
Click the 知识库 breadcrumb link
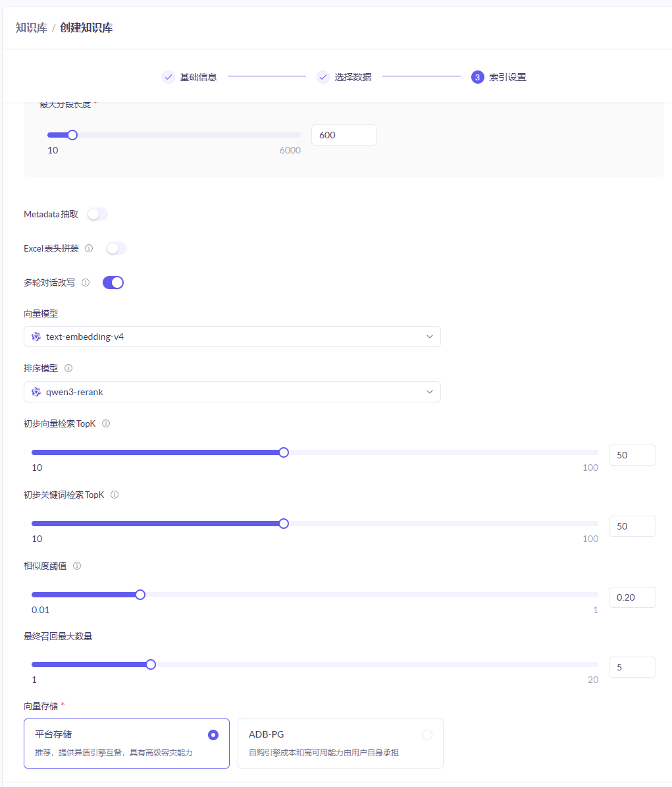click(x=31, y=28)
